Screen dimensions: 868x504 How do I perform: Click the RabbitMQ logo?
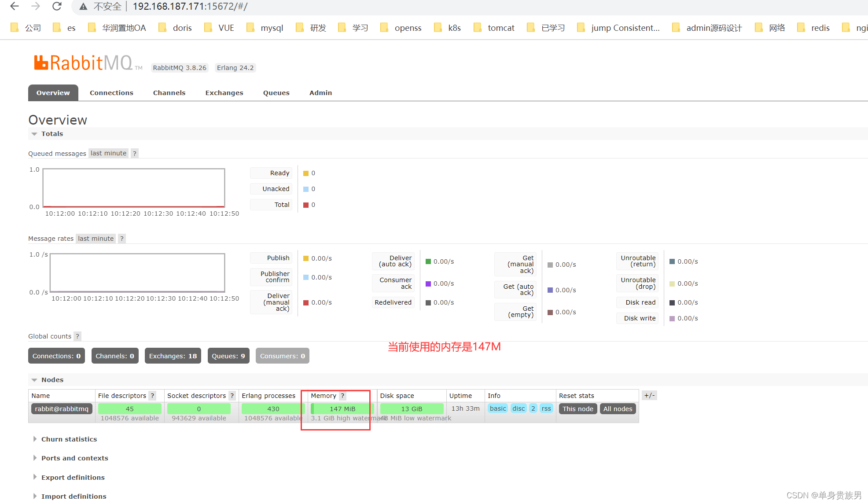88,63
